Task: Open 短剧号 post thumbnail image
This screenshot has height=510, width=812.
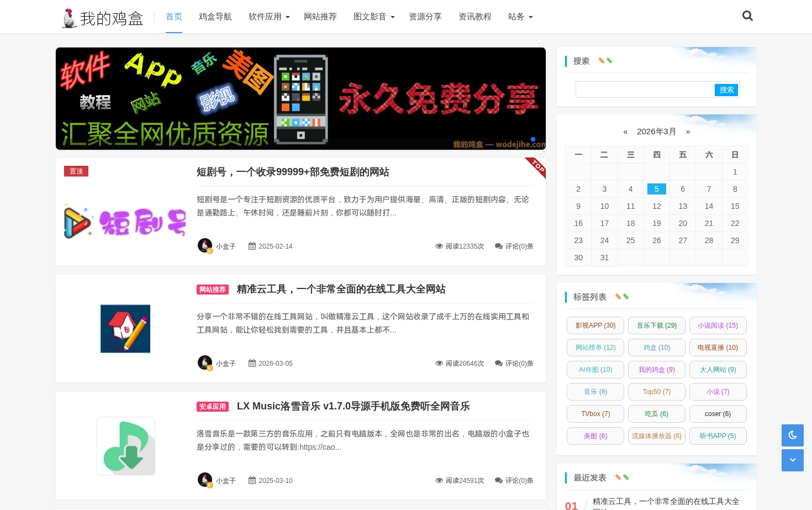Action: pyautogui.click(x=125, y=222)
